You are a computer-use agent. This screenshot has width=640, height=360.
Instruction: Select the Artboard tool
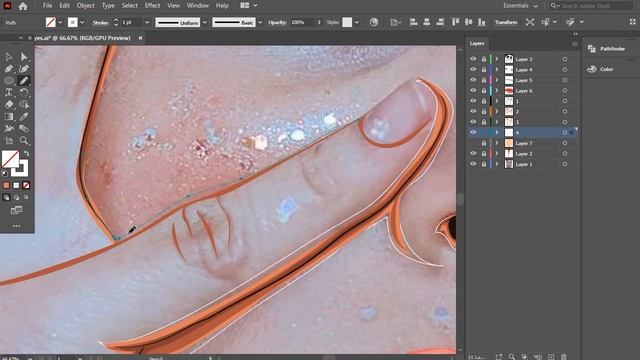pos(9,141)
